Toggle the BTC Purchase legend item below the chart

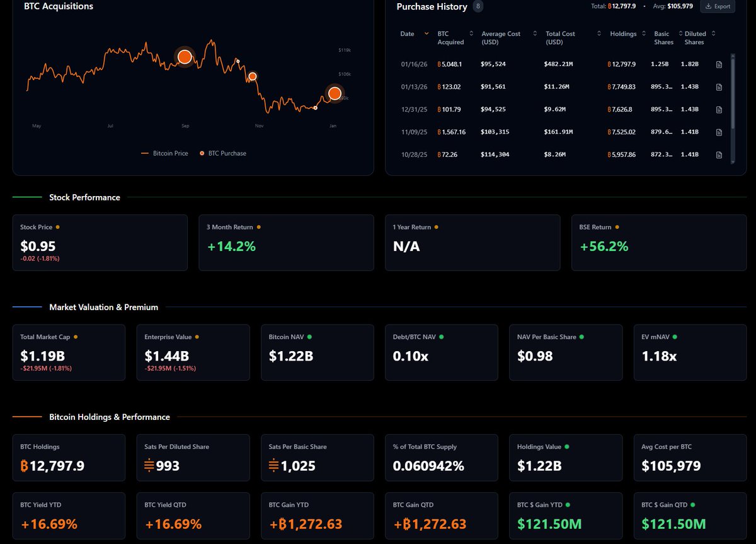coord(223,153)
